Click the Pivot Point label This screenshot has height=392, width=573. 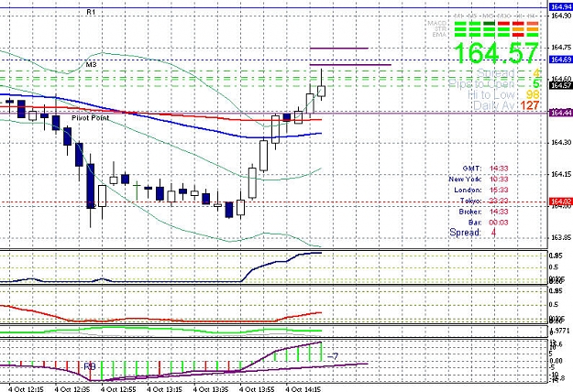(90, 118)
